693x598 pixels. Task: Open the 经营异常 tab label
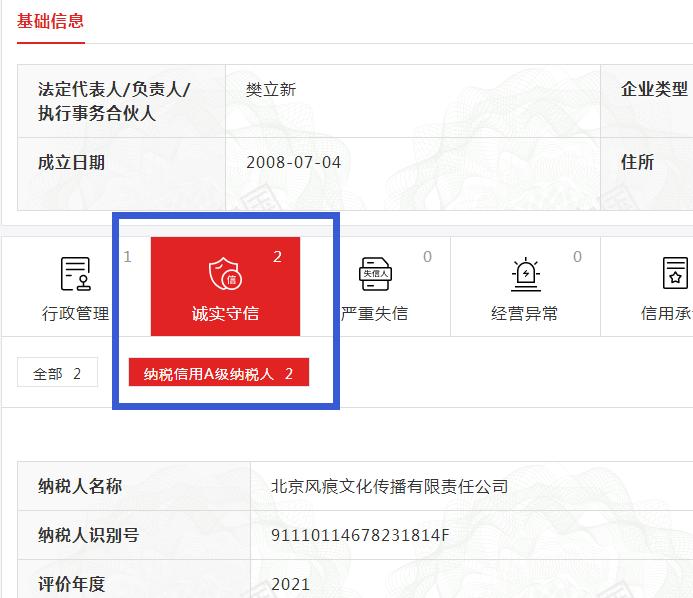[x=525, y=313]
